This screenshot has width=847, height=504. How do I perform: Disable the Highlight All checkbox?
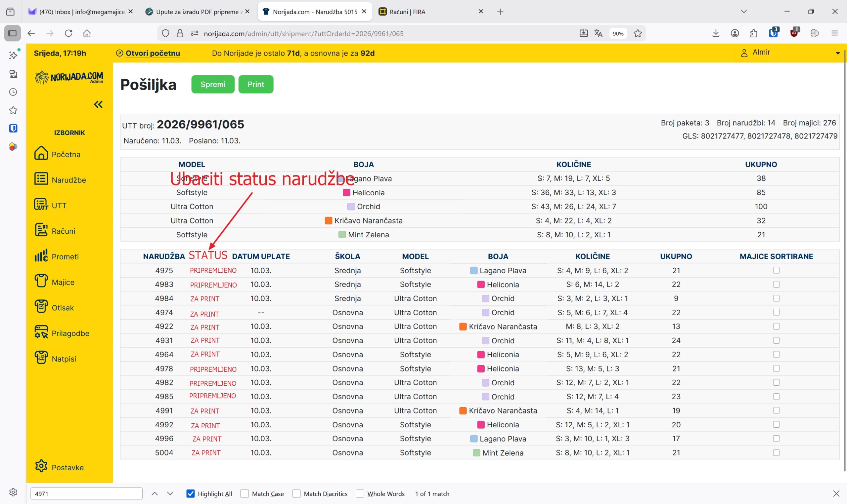[191, 493]
